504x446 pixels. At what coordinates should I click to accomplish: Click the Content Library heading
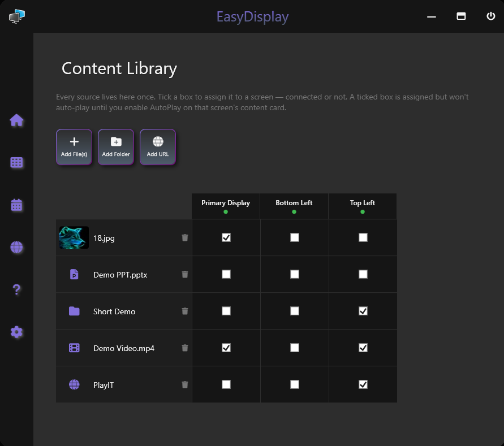pos(119,69)
